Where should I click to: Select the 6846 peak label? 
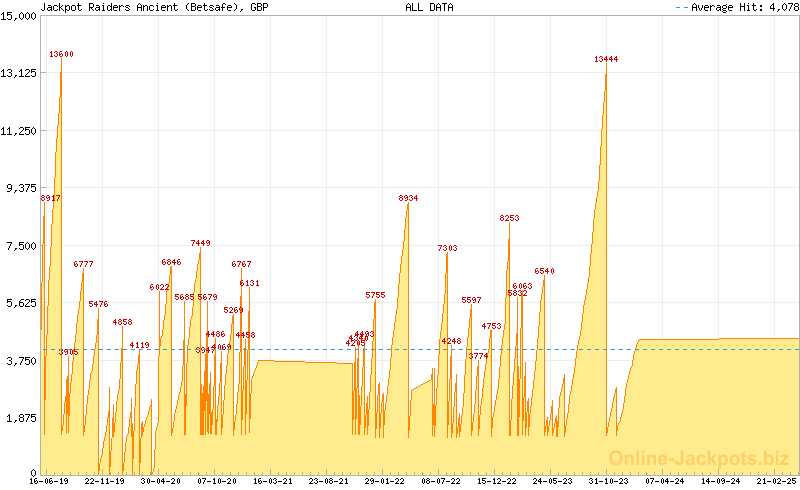[171, 262]
